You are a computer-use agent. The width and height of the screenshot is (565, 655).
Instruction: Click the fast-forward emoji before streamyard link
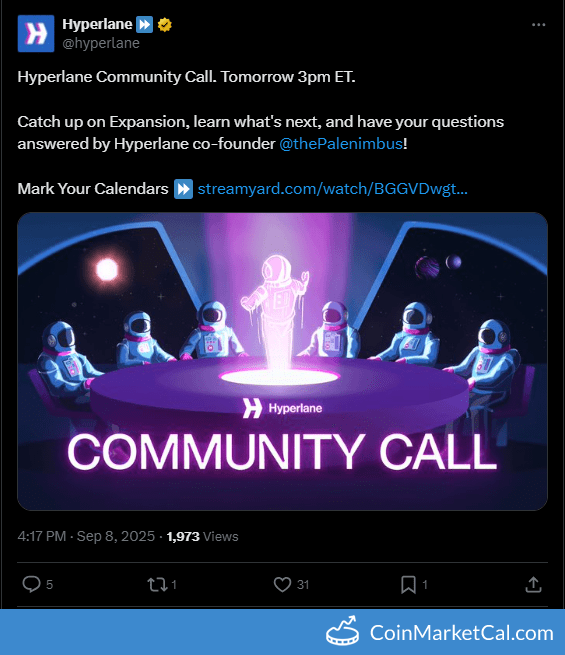pyautogui.click(x=183, y=189)
